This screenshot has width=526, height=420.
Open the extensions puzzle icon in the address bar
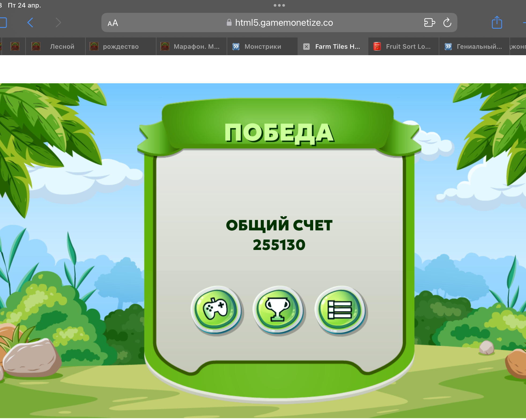(429, 23)
